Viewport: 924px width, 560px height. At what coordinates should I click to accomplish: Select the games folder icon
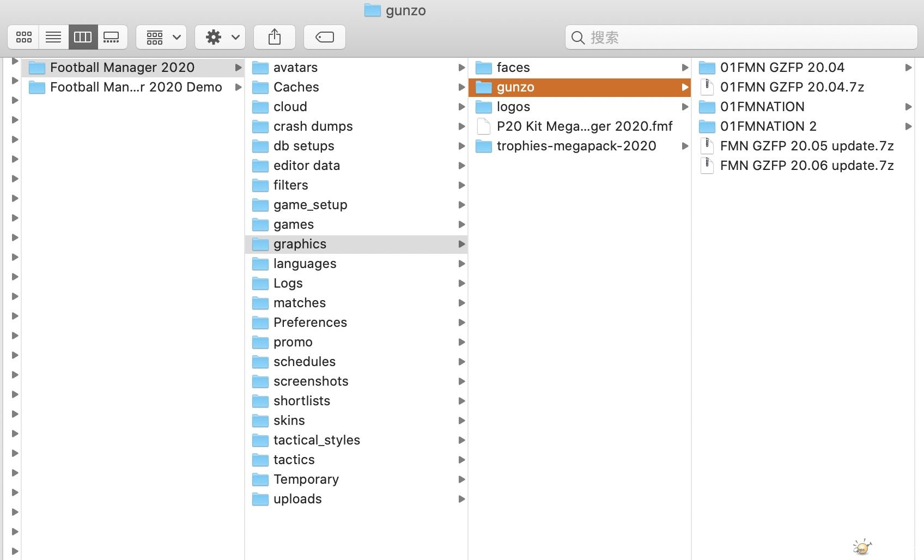coord(260,224)
